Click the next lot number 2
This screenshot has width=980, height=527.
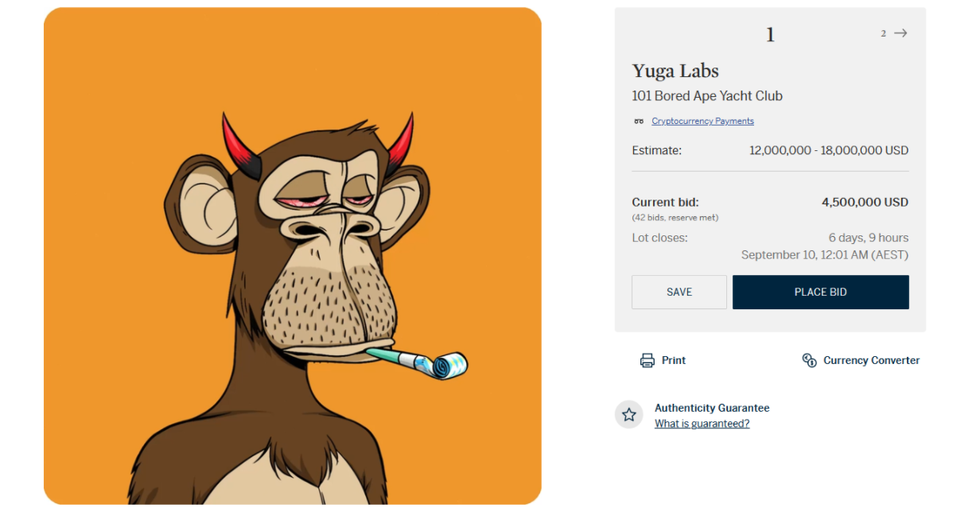883,33
